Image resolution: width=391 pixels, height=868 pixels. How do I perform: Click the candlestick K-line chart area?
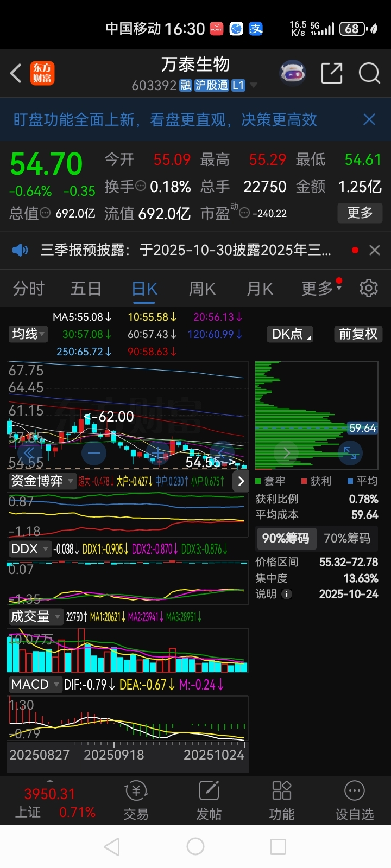pyautogui.click(x=128, y=415)
